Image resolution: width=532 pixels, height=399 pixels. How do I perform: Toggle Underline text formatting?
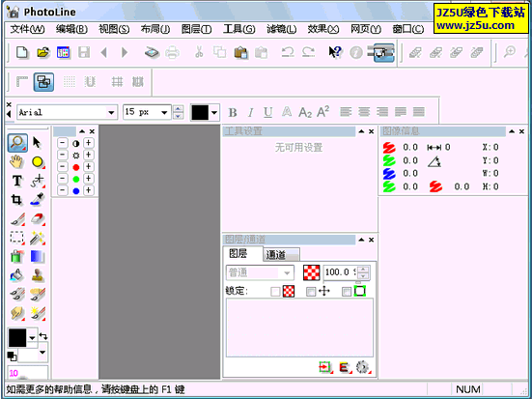[268, 112]
